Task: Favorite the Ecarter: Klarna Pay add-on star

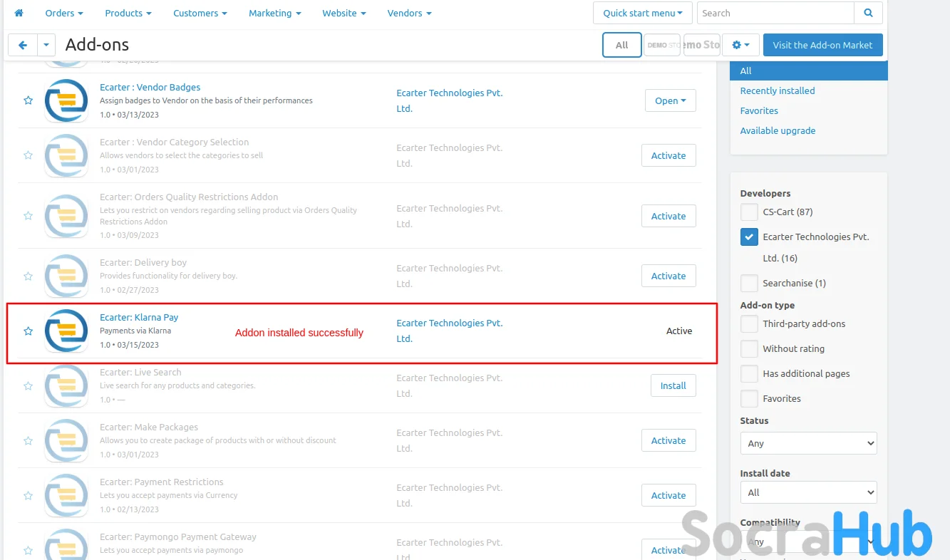Action: [29, 331]
